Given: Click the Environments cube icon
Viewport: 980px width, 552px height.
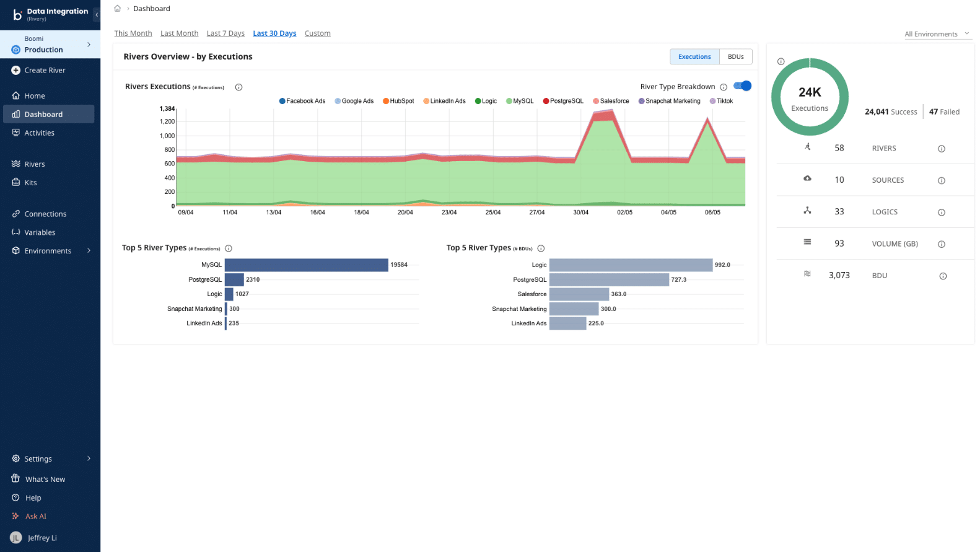Looking at the screenshot, I should coord(16,251).
